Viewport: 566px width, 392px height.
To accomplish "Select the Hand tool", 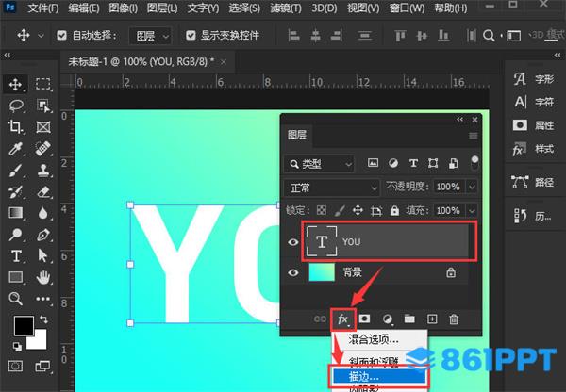I will pos(43,277).
